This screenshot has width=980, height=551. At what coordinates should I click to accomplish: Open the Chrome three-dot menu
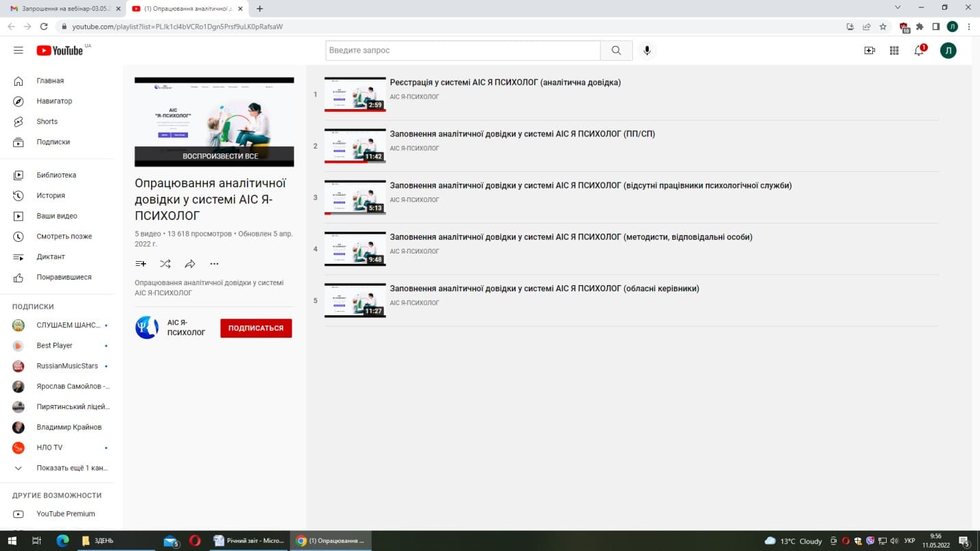tap(969, 27)
